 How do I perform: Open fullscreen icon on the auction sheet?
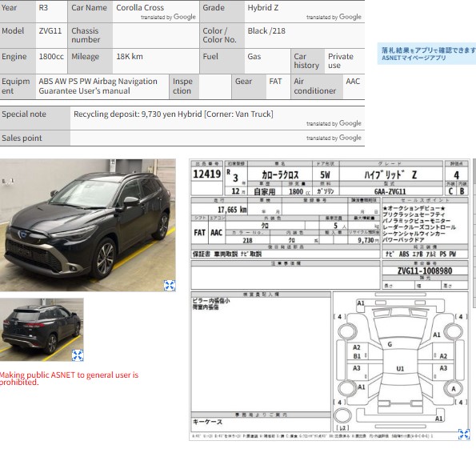463,434
